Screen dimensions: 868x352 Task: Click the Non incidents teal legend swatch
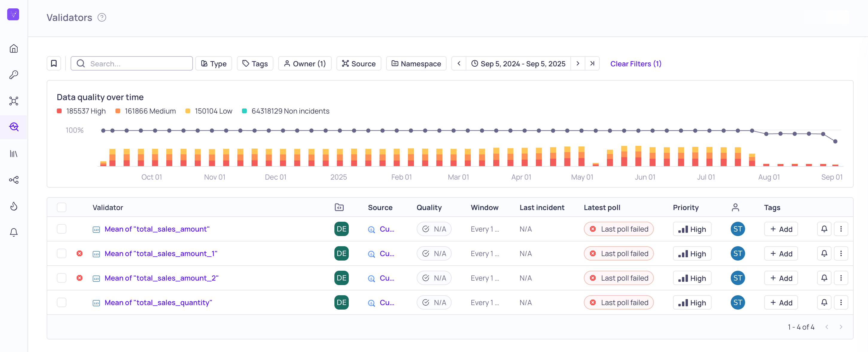(x=245, y=111)
